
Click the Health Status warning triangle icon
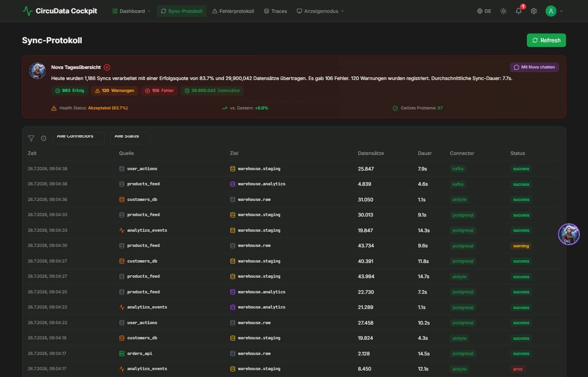[54, 108]
